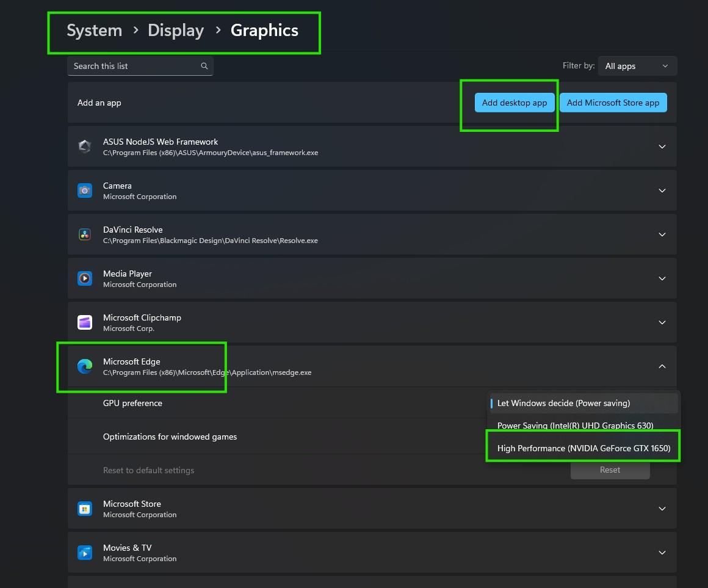Screen dimensions: 708x588
Task: Click the Camera app icon
Action: 85,191
